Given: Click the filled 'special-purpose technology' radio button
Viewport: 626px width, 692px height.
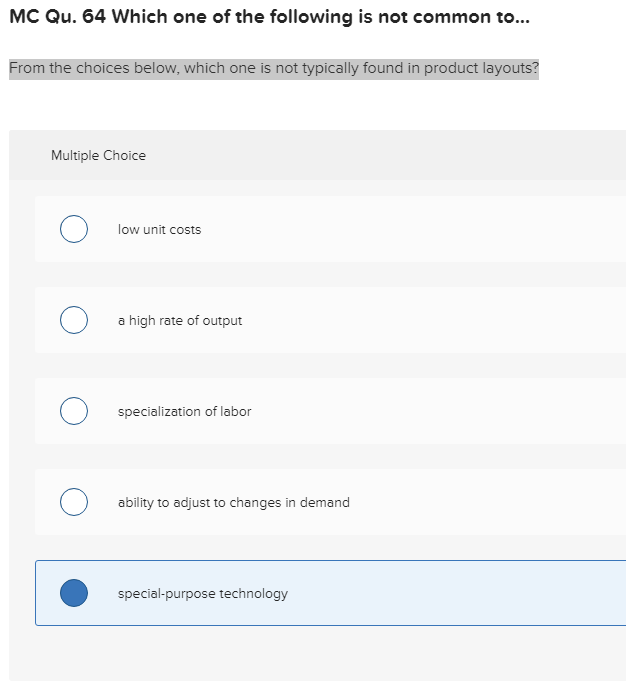Looking at the screenshot, I should click(73, 593).
